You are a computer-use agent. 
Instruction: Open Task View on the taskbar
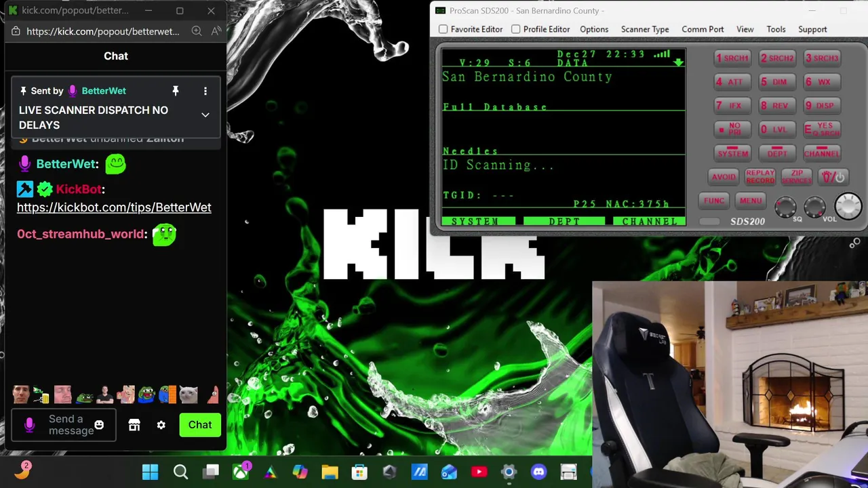point(212,472)
